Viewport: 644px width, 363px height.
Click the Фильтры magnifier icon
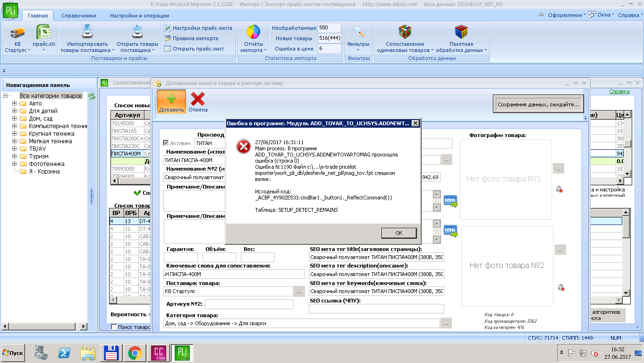[x=358, y=32]
